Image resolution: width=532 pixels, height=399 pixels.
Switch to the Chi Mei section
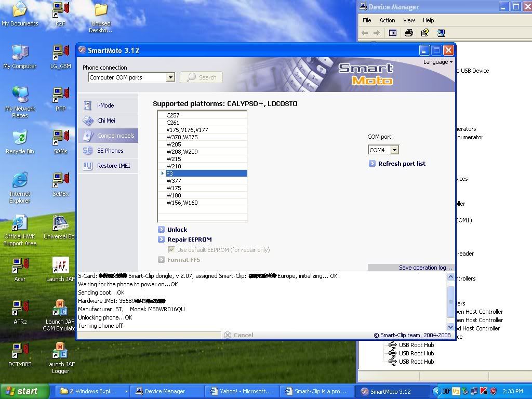(108, 121)
